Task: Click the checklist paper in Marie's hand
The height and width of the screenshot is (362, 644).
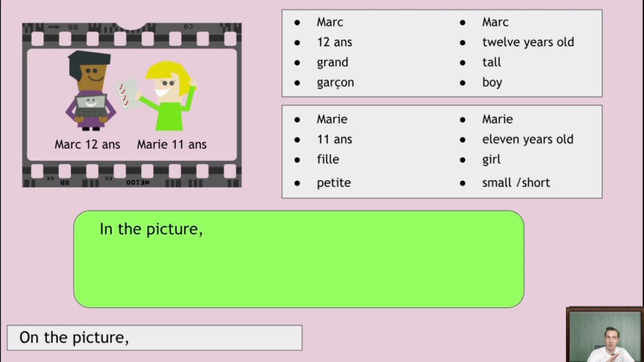Action: point(127,93)
